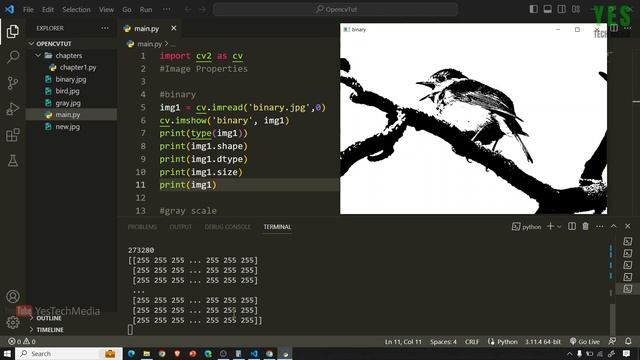Select Python language mode in status bar
640x360 pixels.
click(507, 341)
